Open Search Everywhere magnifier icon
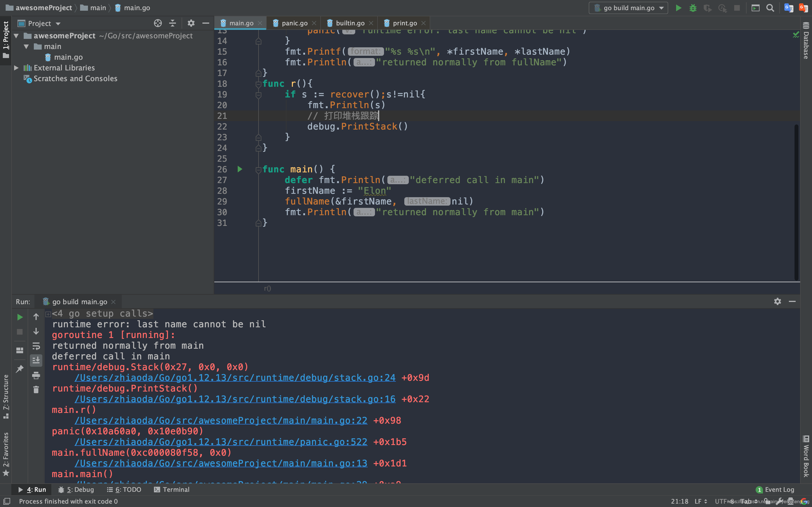 tap(770, 8)
